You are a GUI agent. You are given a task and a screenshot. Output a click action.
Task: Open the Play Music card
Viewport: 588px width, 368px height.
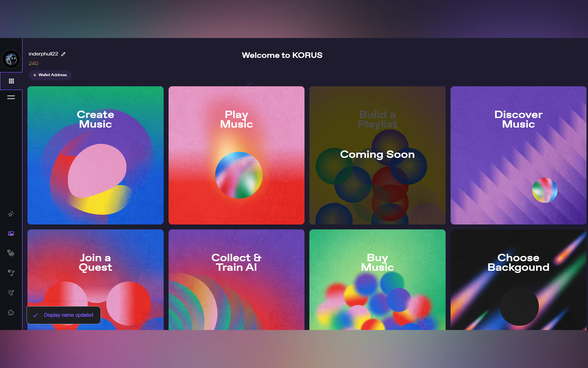click(236, 155)
